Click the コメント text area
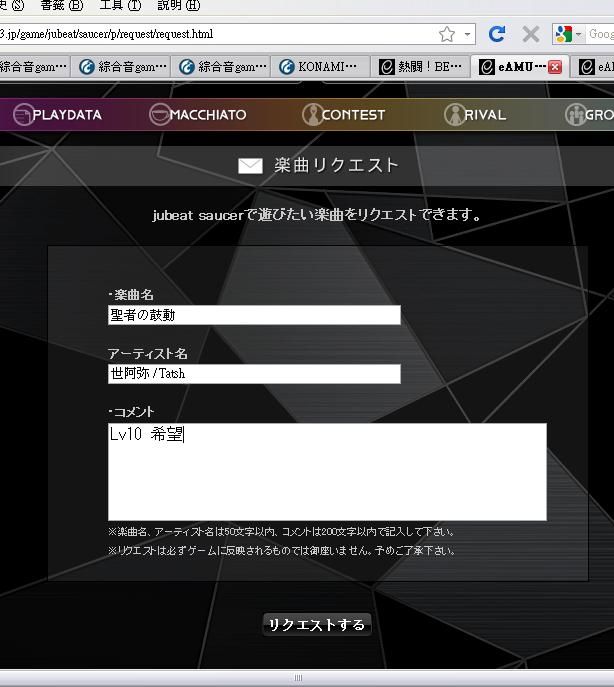 (x=327, y=472)
